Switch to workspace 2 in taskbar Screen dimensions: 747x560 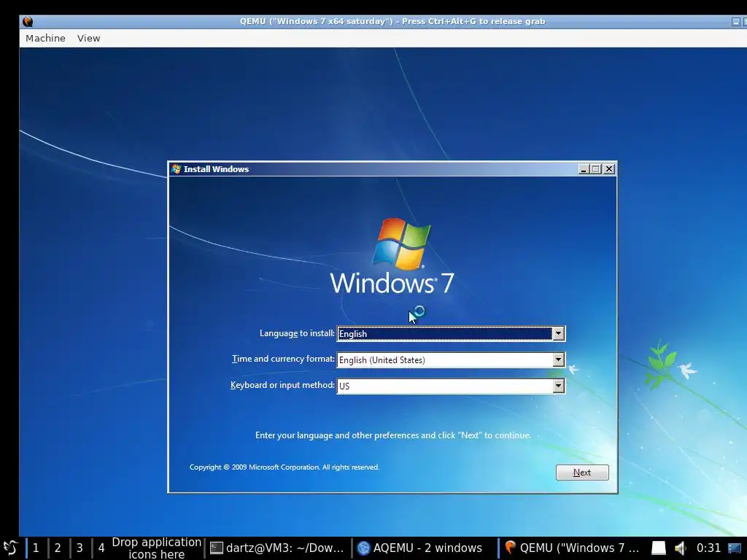pyautogui.click(x=58, y=548)
